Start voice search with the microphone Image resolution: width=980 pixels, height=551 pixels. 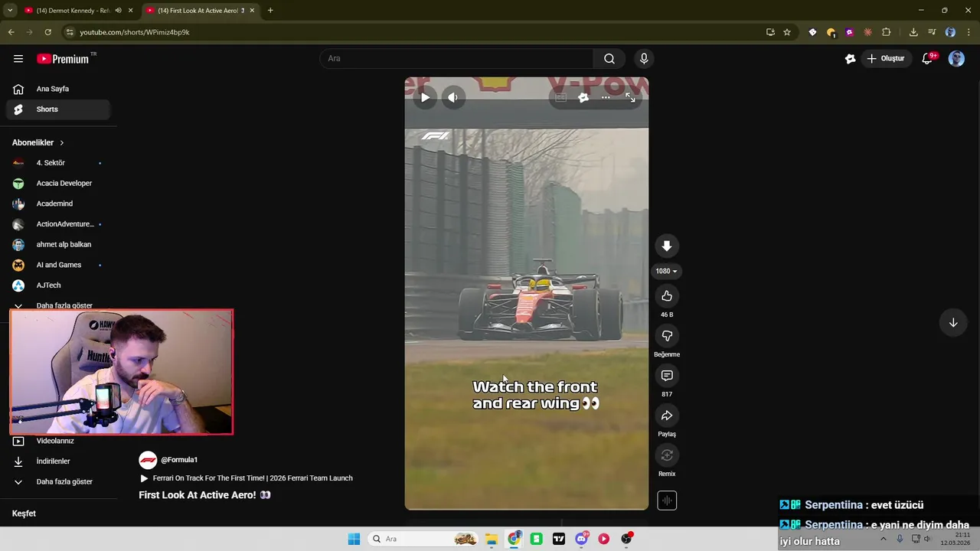tap(644, 59)
